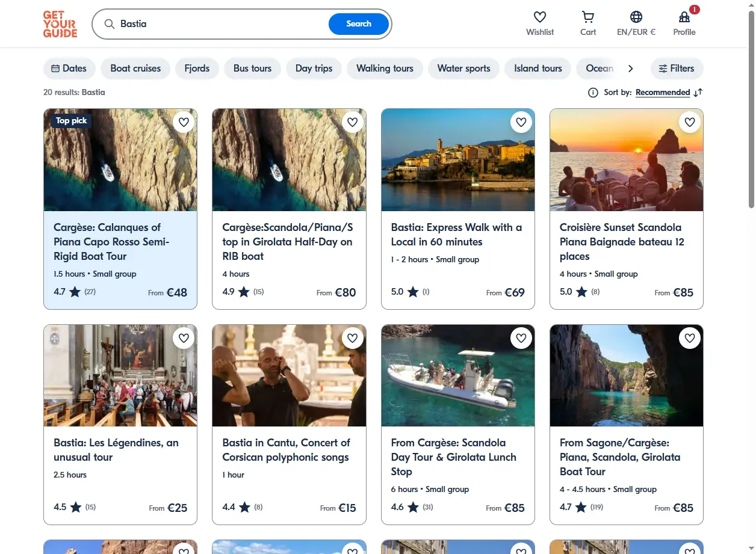Select the Walking tours category chip
The height and width of the screenshot is (554, 756).
coord(385,69)
